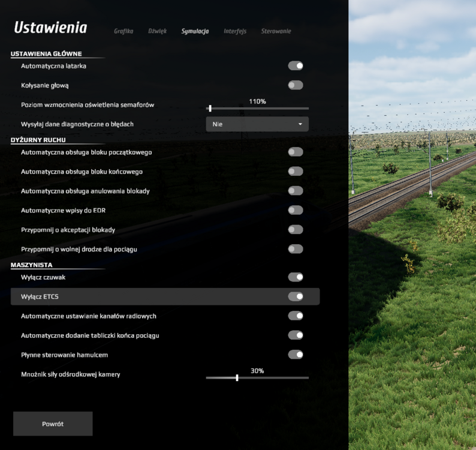This screenshot has height=450, width=476.
Task: Click the USTAWIENIA GŁÓWNE section heading
Action: (46, 54)
